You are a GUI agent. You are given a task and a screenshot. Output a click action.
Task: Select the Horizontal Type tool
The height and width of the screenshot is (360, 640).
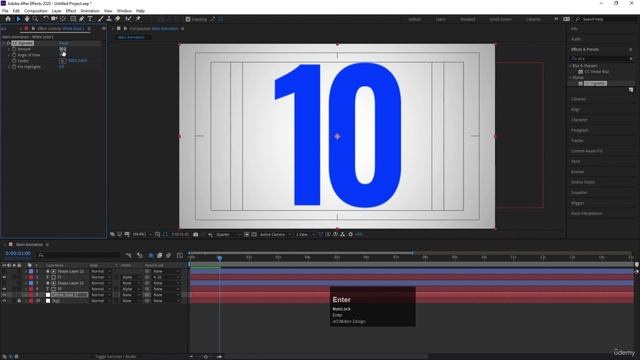[90, 19]
